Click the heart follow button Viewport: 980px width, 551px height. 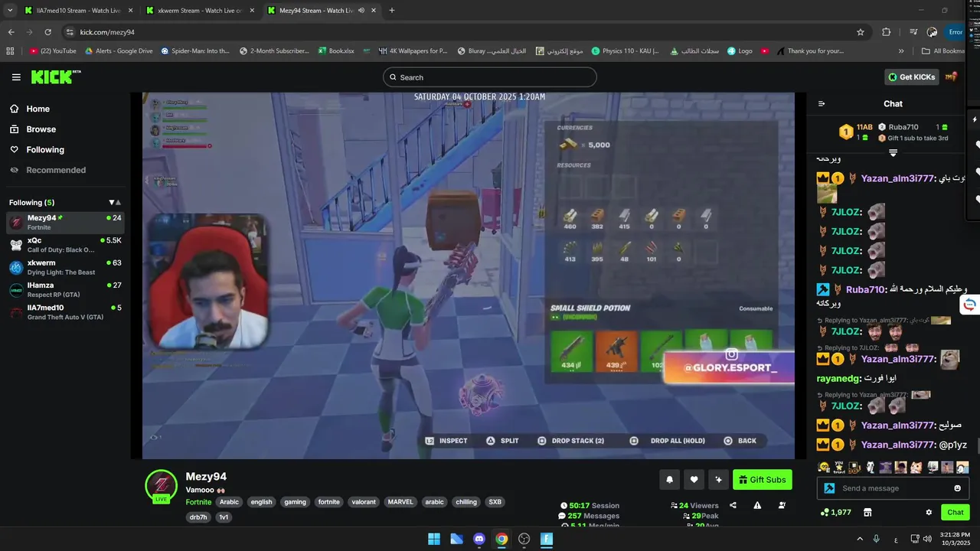pyautogui.click(x=694, y=480)
